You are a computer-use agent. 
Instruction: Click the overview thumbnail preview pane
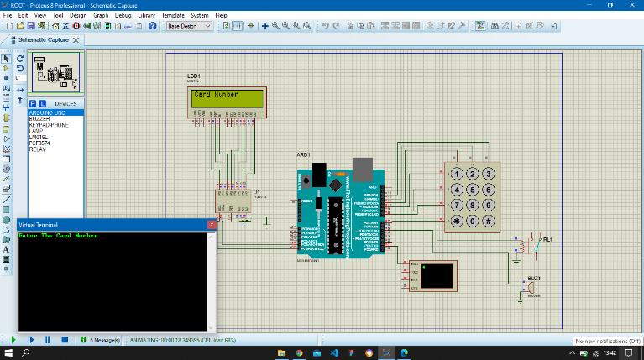[x=55, y=72]
